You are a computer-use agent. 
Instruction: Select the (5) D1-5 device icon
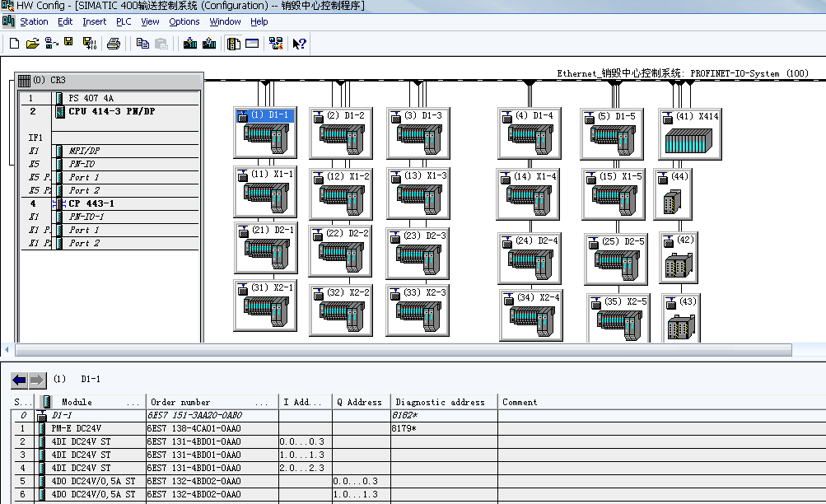(x=612, y=133)
